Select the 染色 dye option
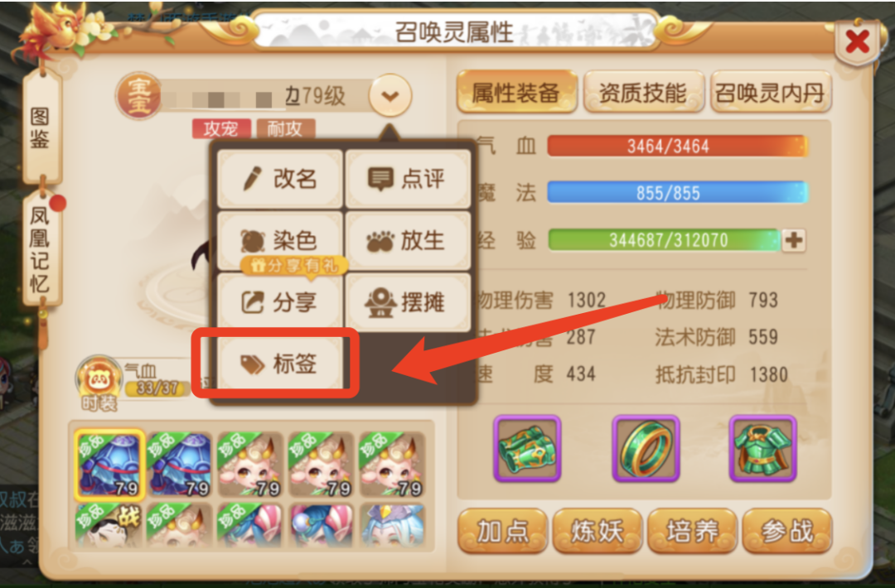Screen dimensions: 895x588 pyautogui.click(x=280, y=240)
